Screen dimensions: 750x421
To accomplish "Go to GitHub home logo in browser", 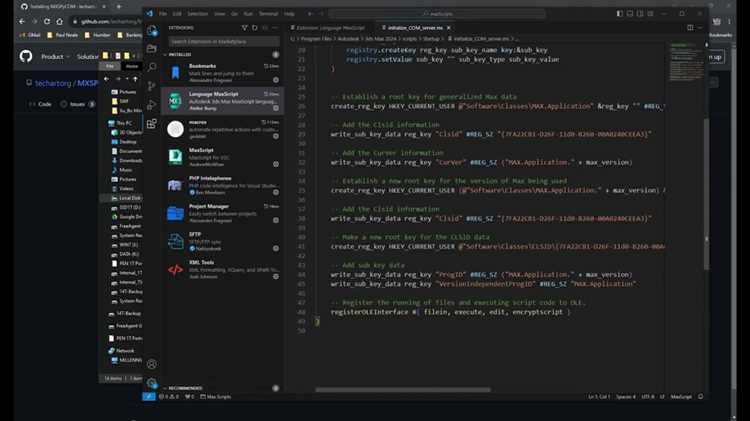I will point(26,56).
